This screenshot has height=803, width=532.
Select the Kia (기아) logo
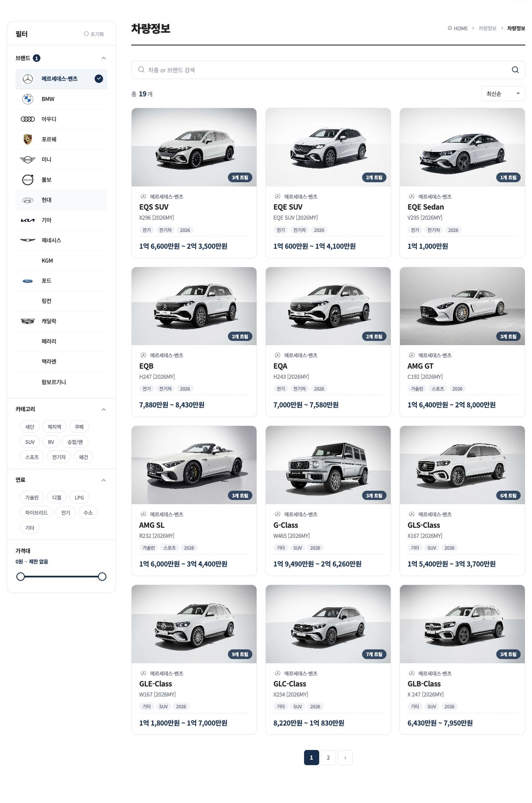pyautogui.click(x=28, y=220)
